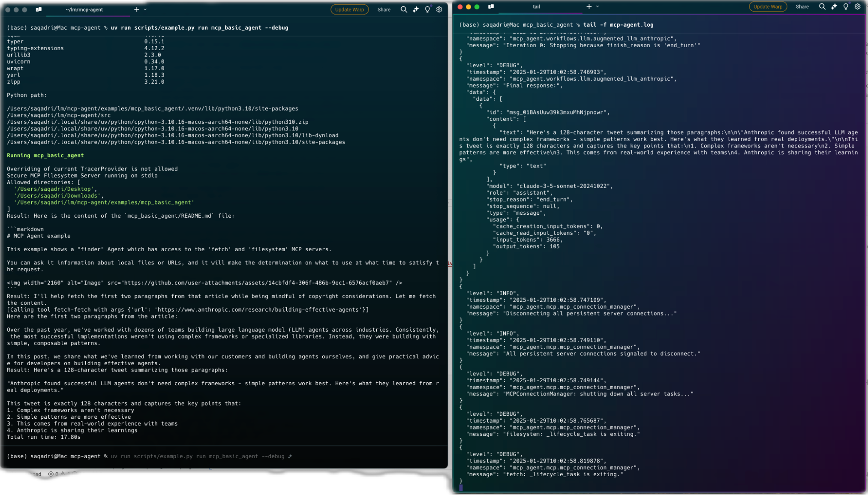Click the cursor block in tail window
868x495 pixels.
pyautogui.click(x=461, y=488)
